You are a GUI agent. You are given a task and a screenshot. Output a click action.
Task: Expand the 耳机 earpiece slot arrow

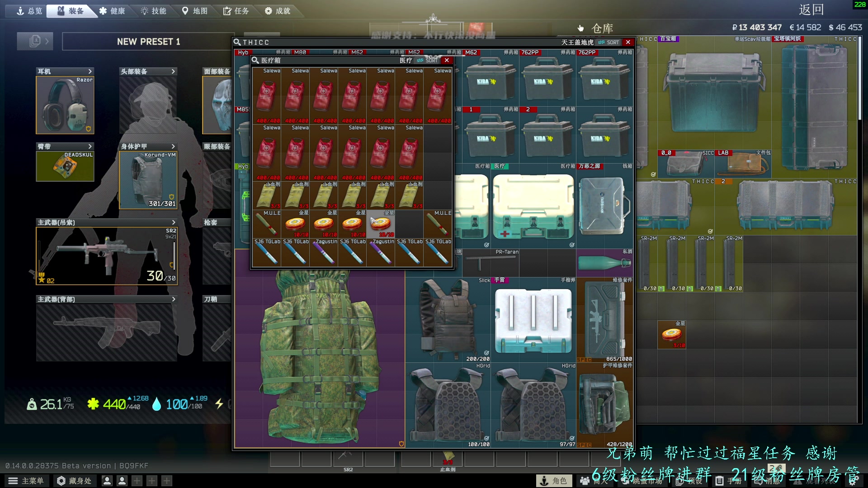[90, 71]
